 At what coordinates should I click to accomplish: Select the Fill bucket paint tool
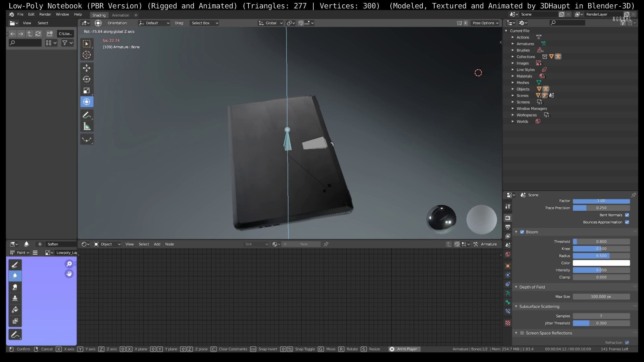pyautogui.click(x=15, y=309)
